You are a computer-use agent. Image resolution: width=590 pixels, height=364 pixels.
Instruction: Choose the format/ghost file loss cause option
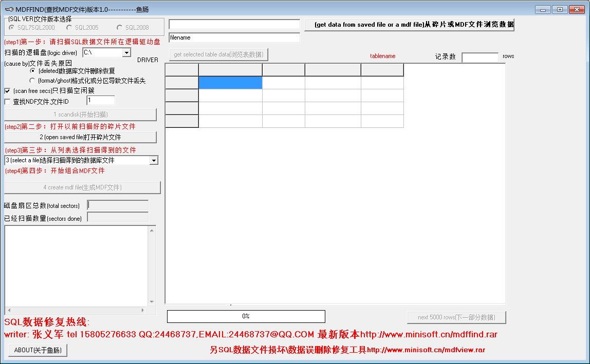coord(33,80)
